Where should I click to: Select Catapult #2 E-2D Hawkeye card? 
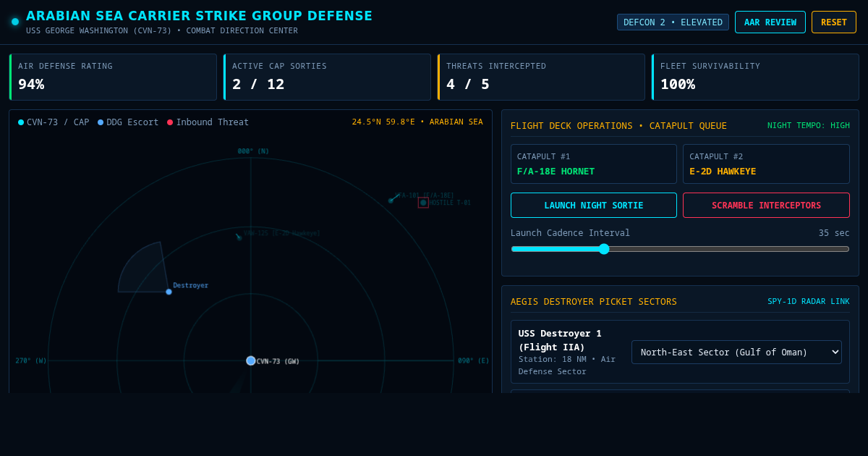click(x=766, y=164)
